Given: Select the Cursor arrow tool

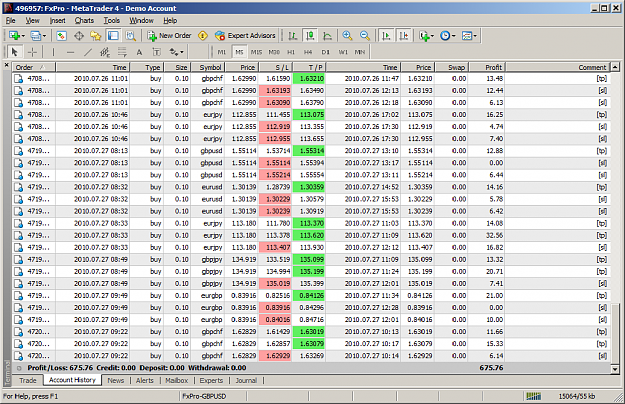Looking at the screenshot, I should pyautogui.click(x=15, y=52).
